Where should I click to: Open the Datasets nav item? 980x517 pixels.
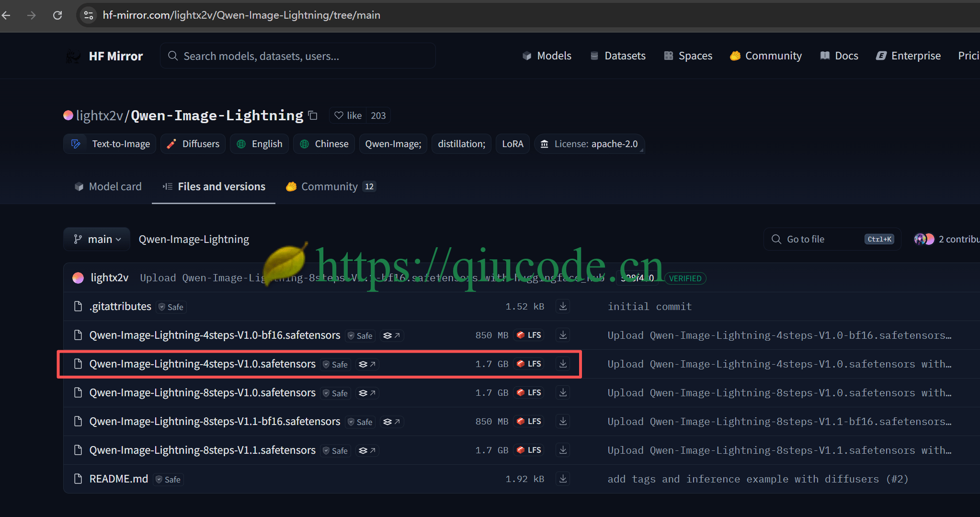618,56
